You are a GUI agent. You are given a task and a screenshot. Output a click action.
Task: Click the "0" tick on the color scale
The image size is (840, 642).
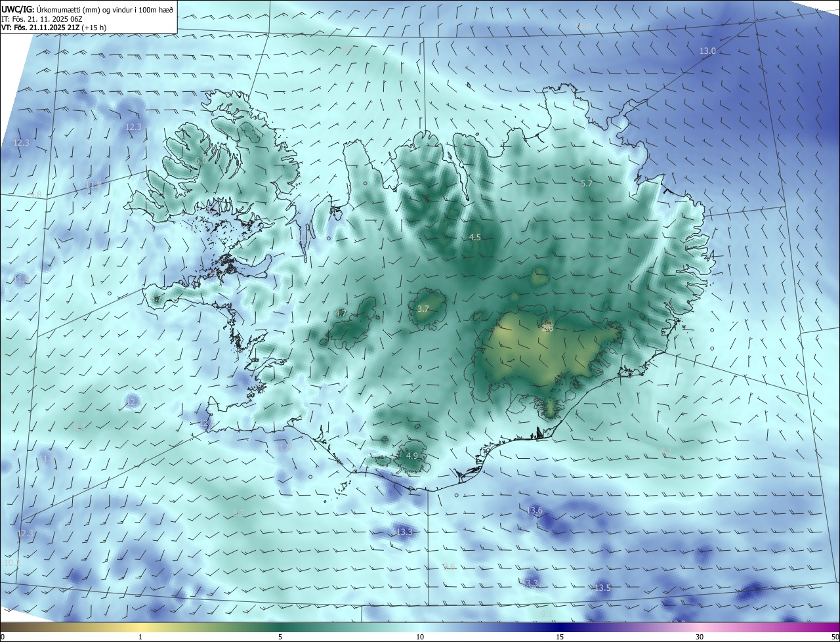tap(3, 637)
